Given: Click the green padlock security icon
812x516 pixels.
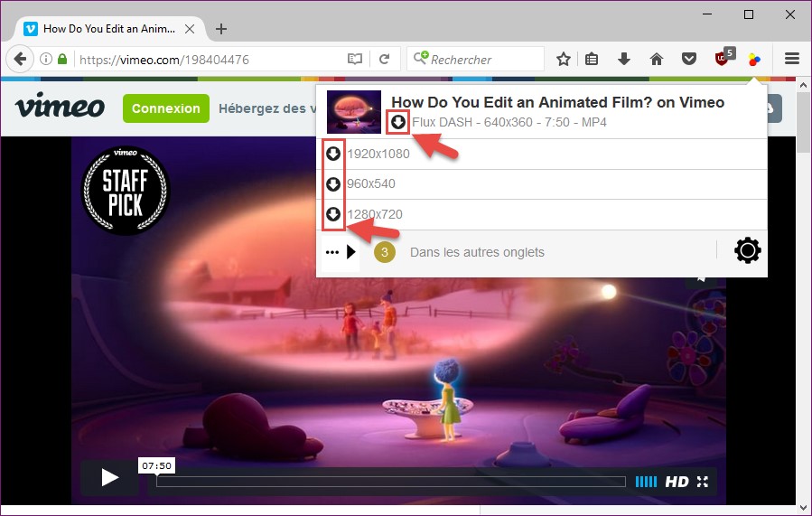Looking at the screenshot, I should (62, 59).
